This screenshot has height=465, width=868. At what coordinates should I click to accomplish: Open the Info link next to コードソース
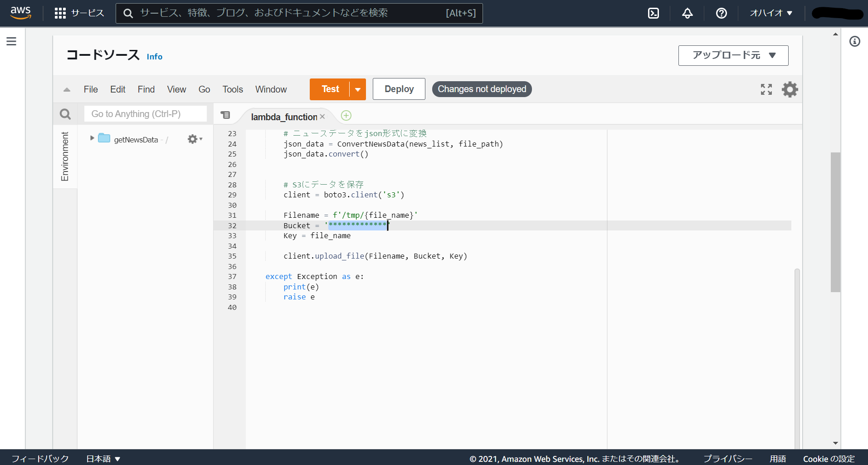154,56
